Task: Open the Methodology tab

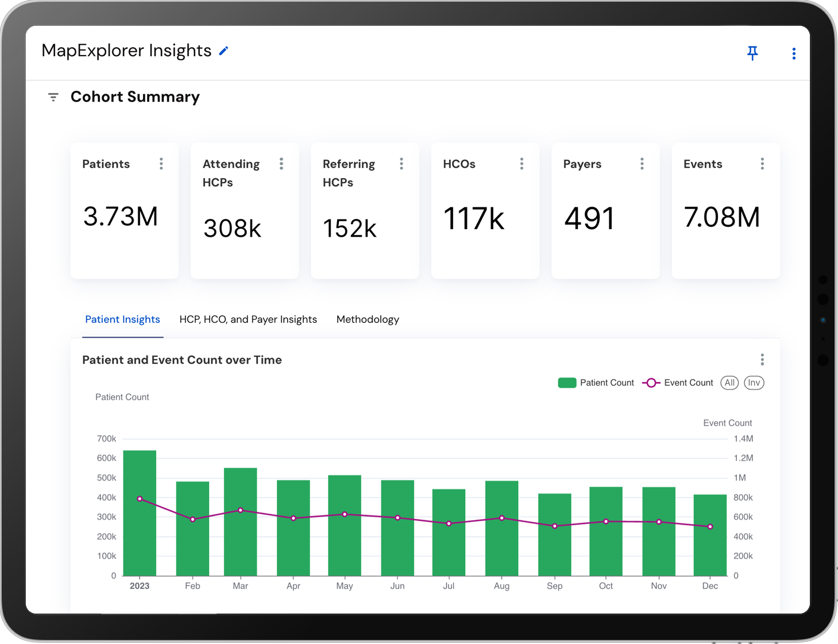Action: 368,319
